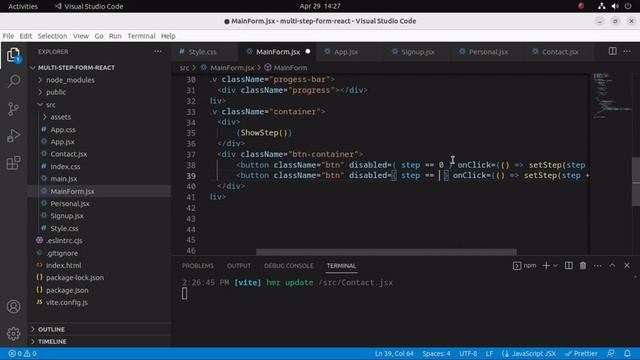Open the Go menu

point(99,36)
